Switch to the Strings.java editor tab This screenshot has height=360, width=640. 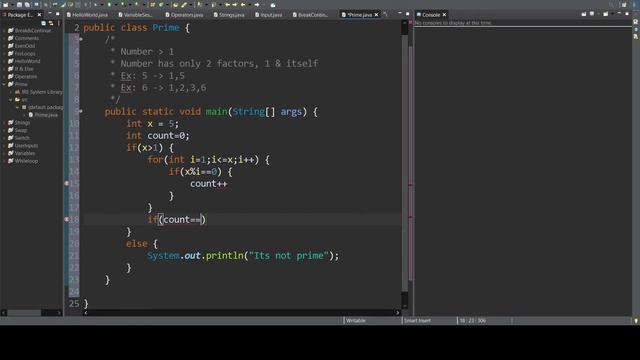[x=229, y=15]
